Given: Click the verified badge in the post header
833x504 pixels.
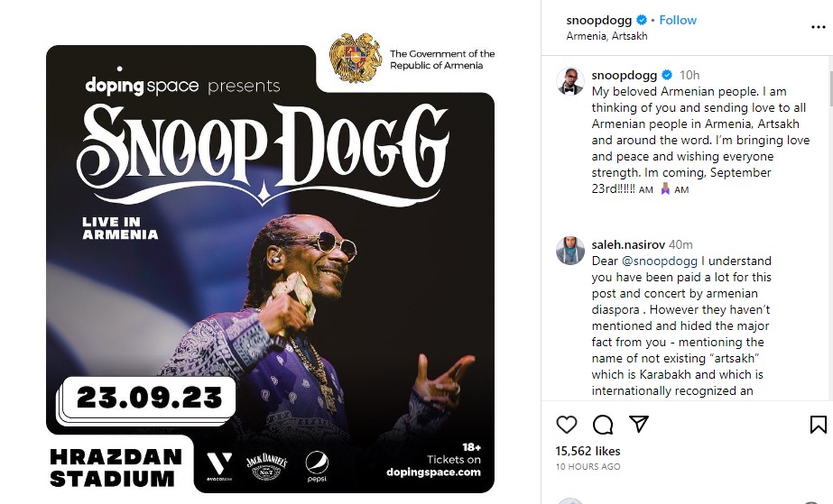Looking at the screenshot, I should pos(643,20).
